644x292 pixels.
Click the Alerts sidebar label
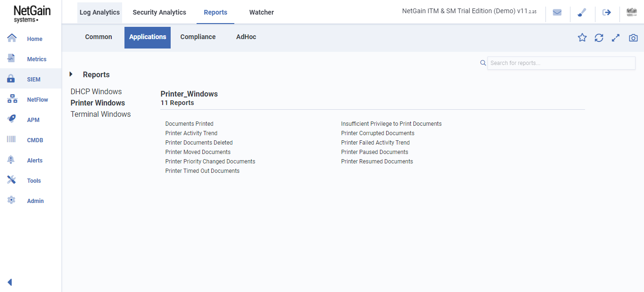35,161
